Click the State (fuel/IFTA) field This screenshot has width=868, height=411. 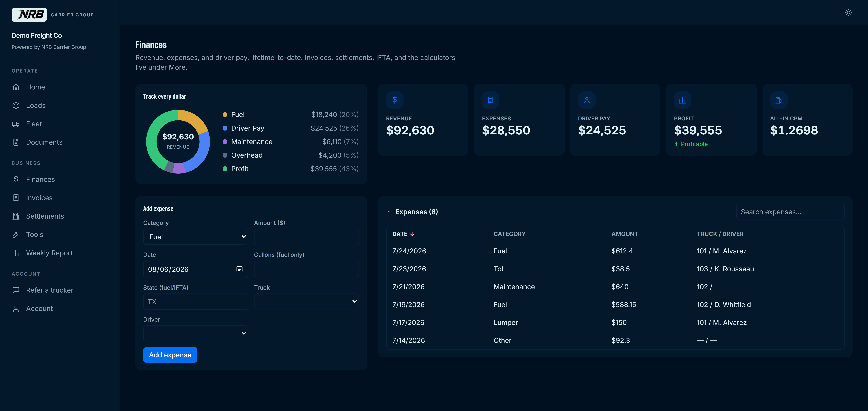(x=195, y=302)
